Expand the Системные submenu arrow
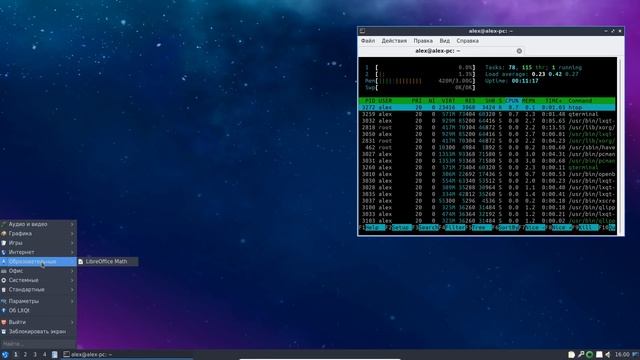The height and width of the screenshot is (360, 640). [x=72, y=280]
